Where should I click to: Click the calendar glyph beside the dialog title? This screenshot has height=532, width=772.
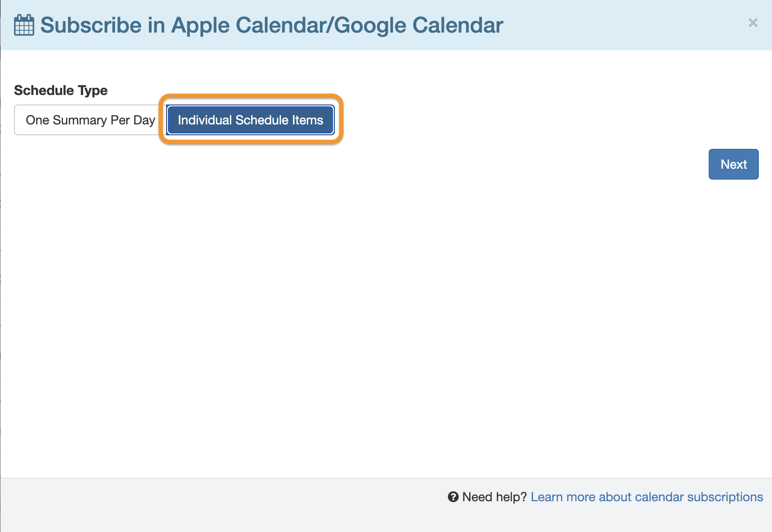coord(24,25)
